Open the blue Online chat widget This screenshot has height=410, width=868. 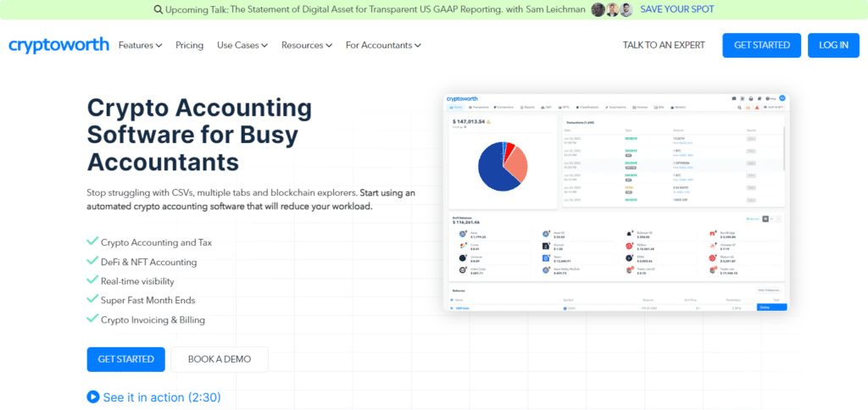click(x=771, y=307)
